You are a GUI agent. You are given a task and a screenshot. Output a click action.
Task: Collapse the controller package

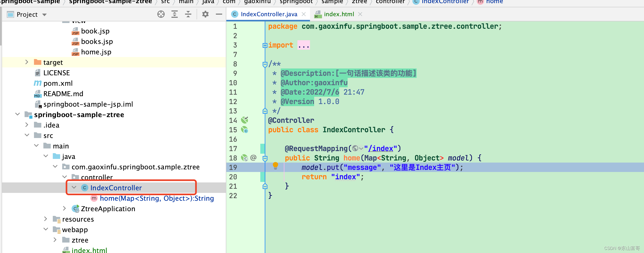[65, 177]
